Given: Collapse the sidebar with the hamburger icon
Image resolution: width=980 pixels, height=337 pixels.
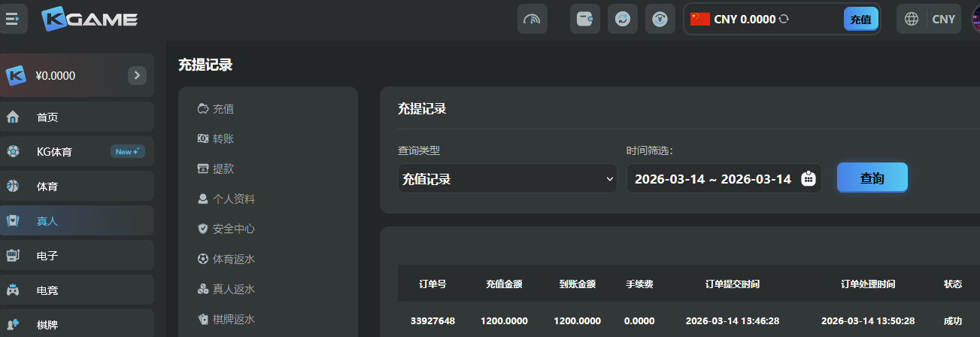Looking at the screenshot, I should click(13, 20).
